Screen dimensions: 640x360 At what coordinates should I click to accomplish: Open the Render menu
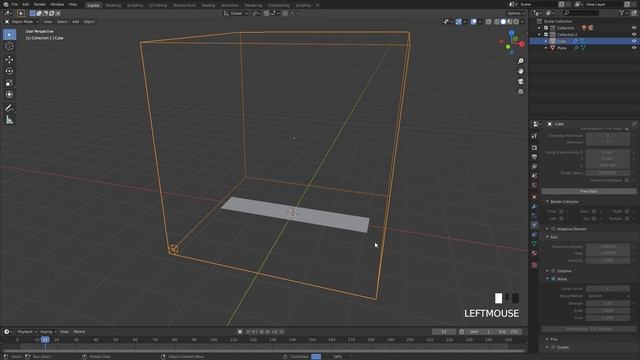pyautogui.click(x=40, y=4)
